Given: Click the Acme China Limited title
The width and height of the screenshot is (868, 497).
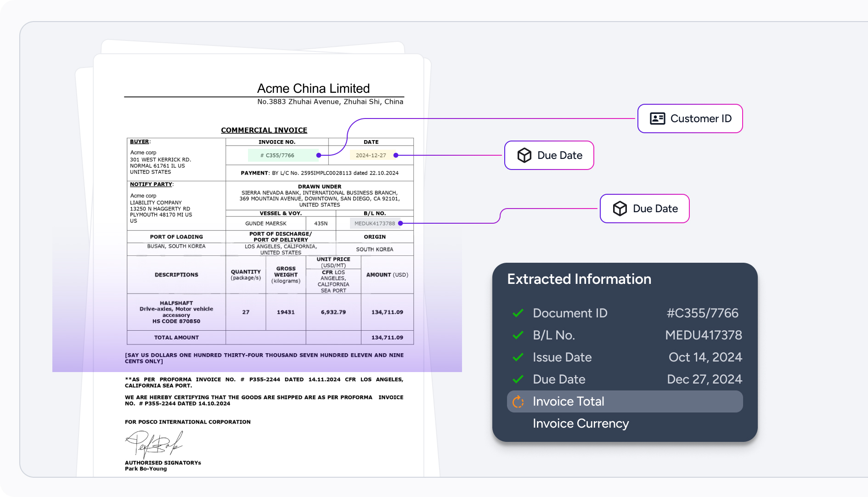Looking at the screenshot, I should [313, 88].
